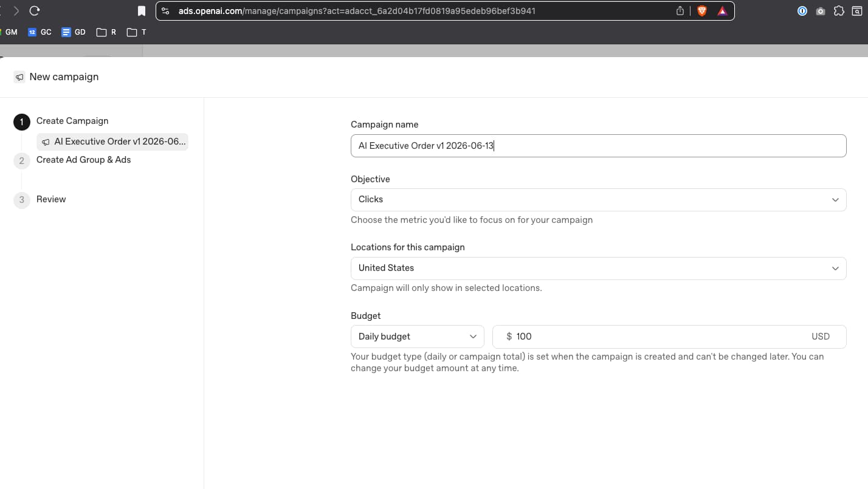Go to step 3 Review
This screenshot has width=868, height=489.
tap(51, 199)
